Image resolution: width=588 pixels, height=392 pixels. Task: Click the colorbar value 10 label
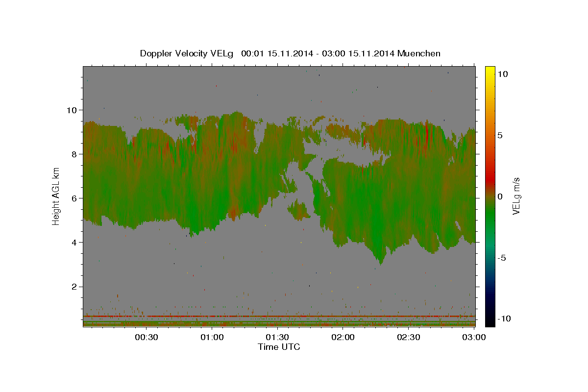coord(503,74)
